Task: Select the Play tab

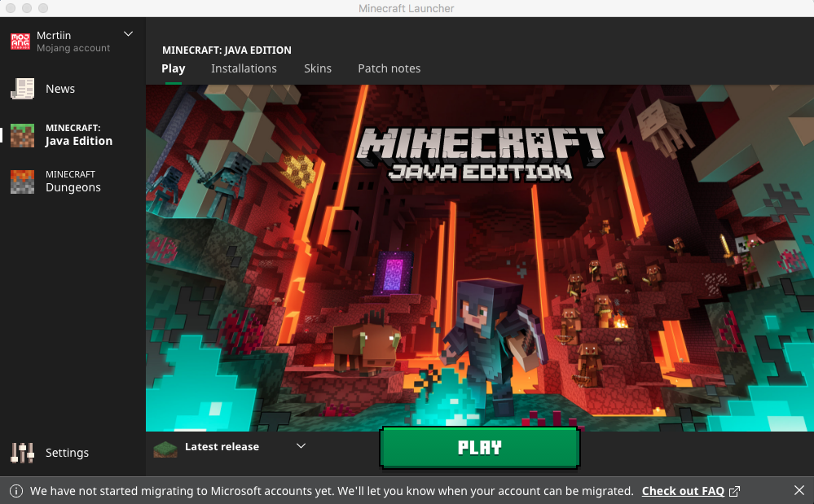Action: 174,68
